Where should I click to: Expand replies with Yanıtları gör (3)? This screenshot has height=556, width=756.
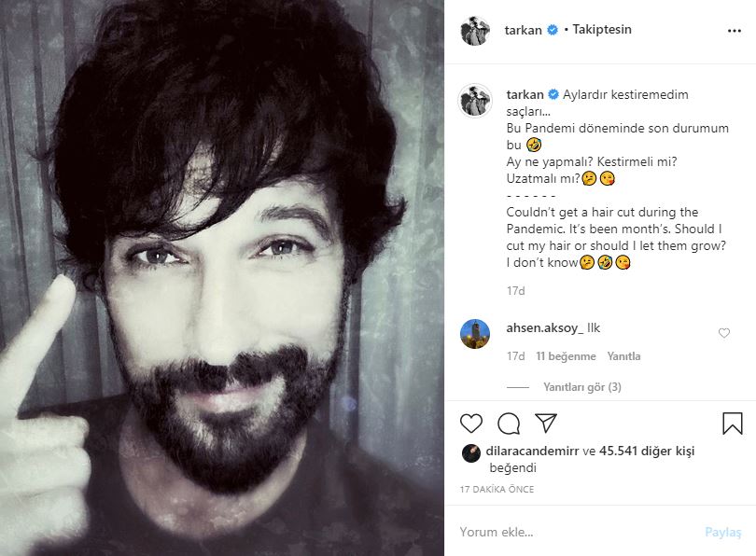[x=582, y=387]
